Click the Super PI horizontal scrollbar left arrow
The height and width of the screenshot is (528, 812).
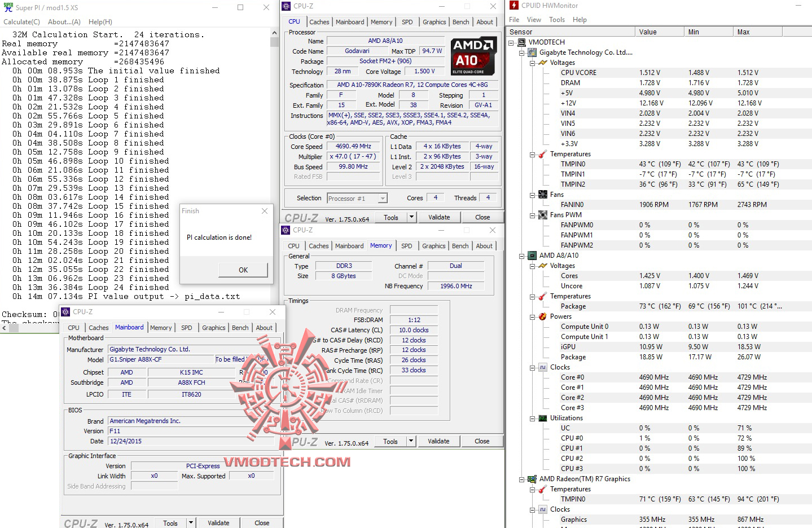point(4,327)
